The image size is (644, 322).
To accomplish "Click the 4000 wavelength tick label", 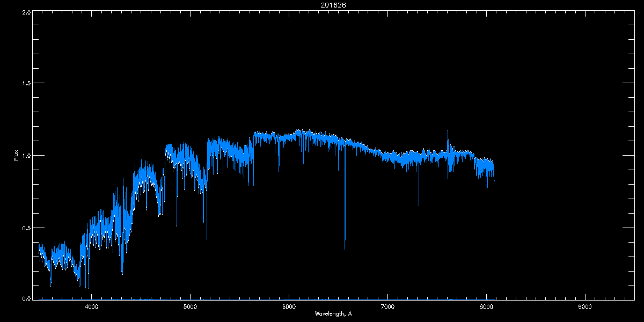I will coord(92,306).
